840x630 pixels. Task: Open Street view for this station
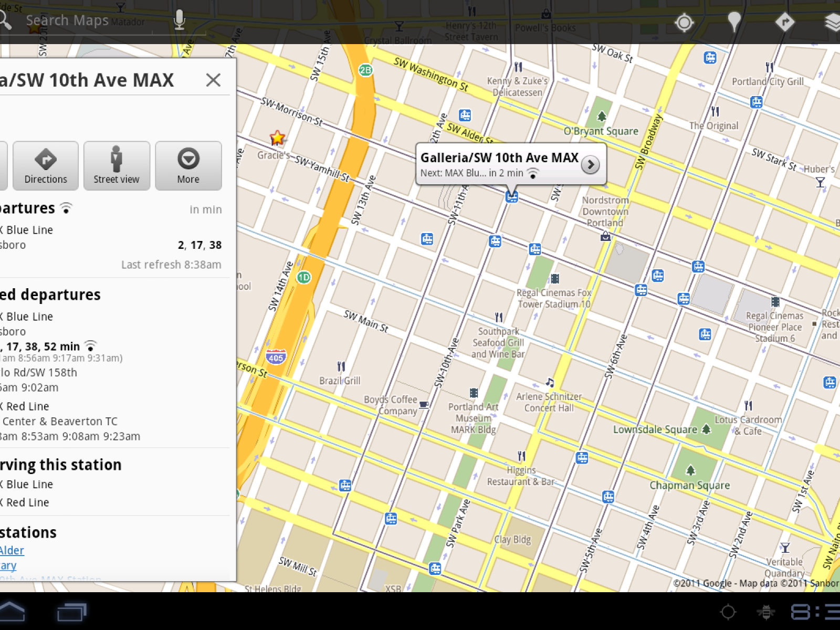(x=117, y=165)
